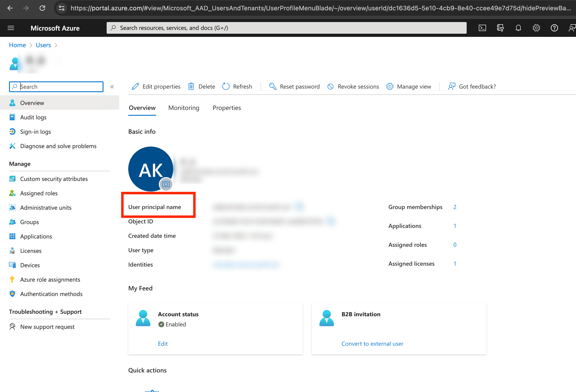
Task: Click site information icon in address bar
Action: (61, 8)
